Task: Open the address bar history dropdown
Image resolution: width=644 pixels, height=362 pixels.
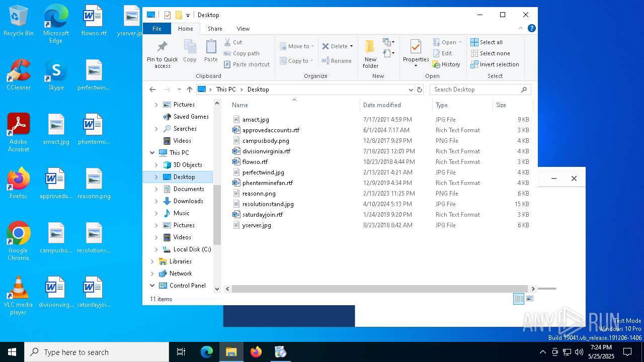Action: click(x=411, y=89)
